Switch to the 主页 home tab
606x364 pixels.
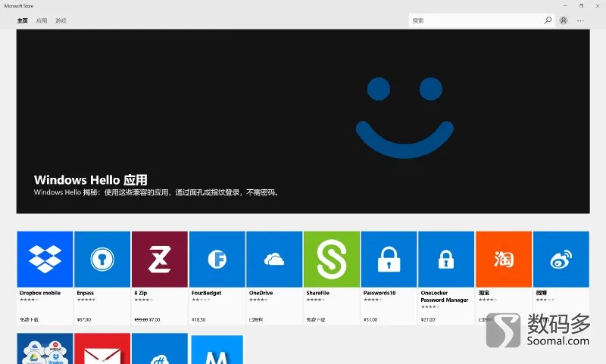23,21
